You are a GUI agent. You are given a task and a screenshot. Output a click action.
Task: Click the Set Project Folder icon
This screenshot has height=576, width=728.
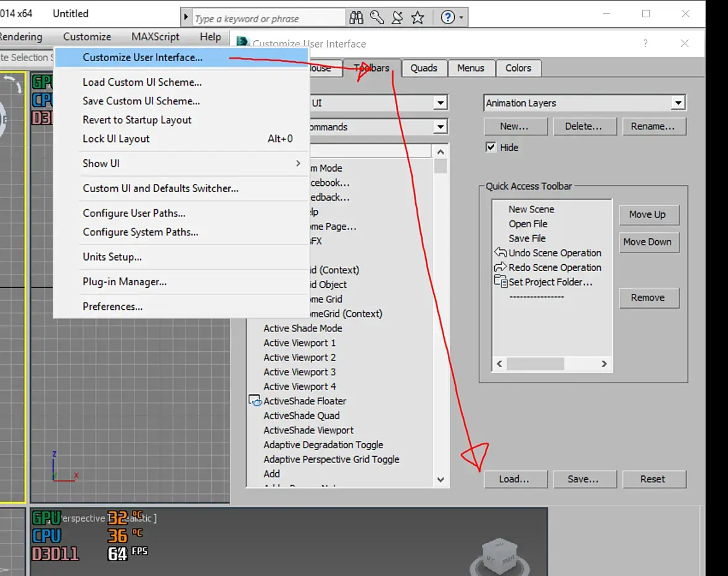click(x=500, y=282)
